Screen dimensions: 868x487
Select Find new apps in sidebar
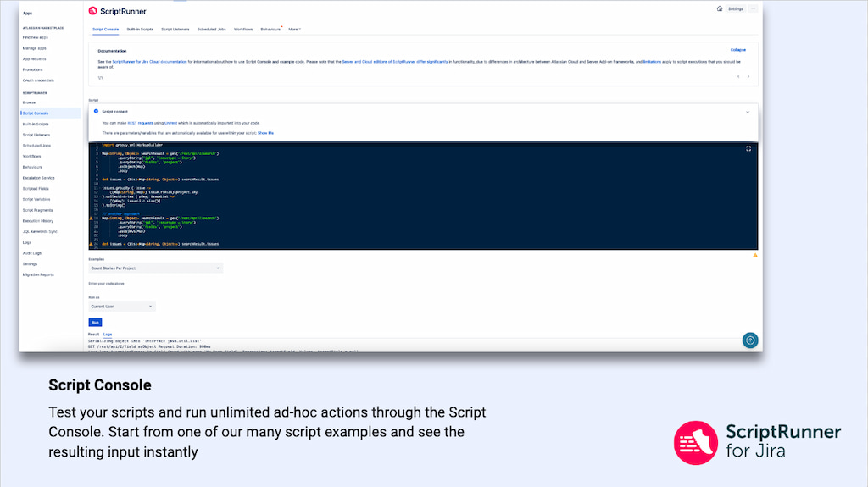pos(36,37)
